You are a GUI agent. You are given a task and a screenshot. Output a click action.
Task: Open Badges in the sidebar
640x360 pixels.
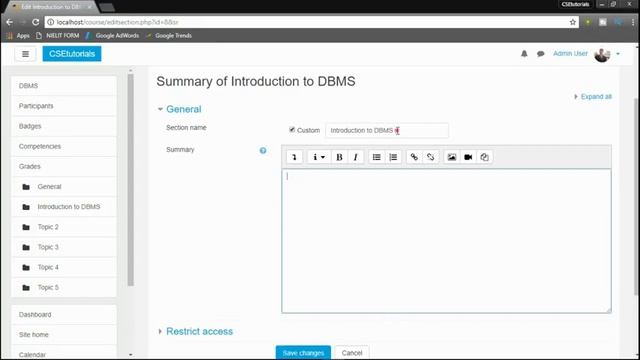click(x=64, y=126)
